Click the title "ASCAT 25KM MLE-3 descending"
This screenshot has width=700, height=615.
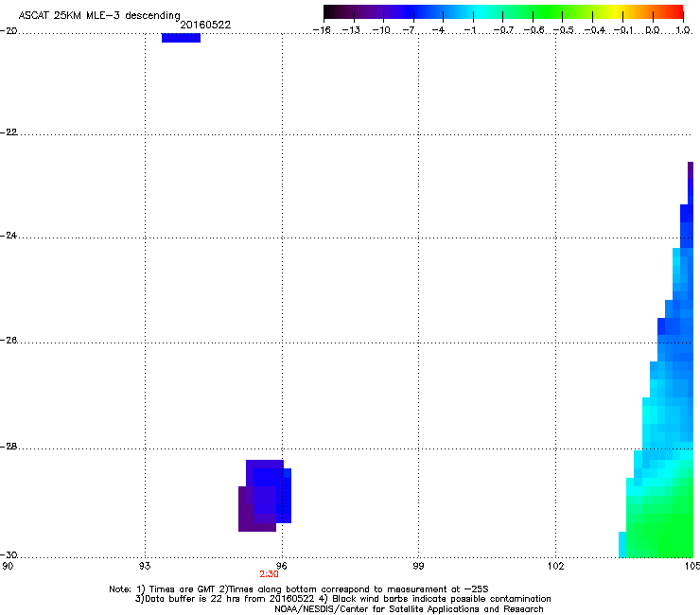(x=99, y=15)
